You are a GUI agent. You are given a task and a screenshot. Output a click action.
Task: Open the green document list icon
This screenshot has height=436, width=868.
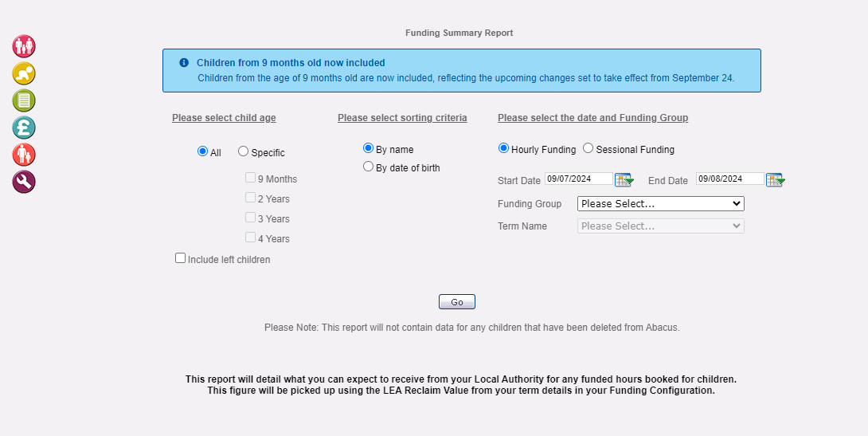pyautogui.click(x=24, y=100)
